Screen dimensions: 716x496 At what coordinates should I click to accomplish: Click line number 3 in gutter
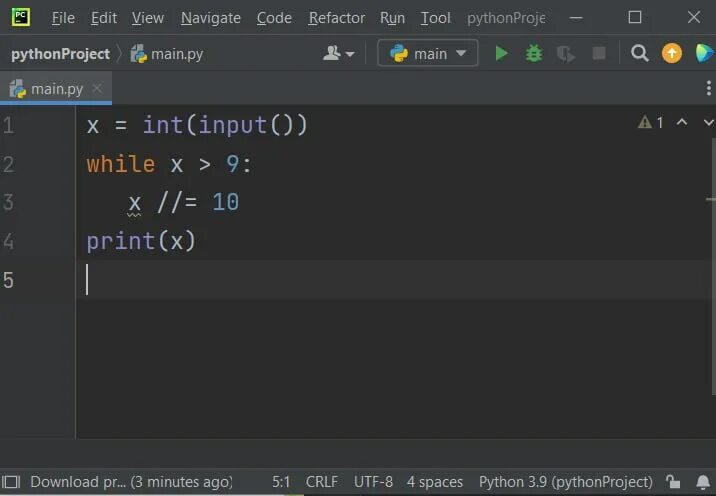(x=8, y=202)
